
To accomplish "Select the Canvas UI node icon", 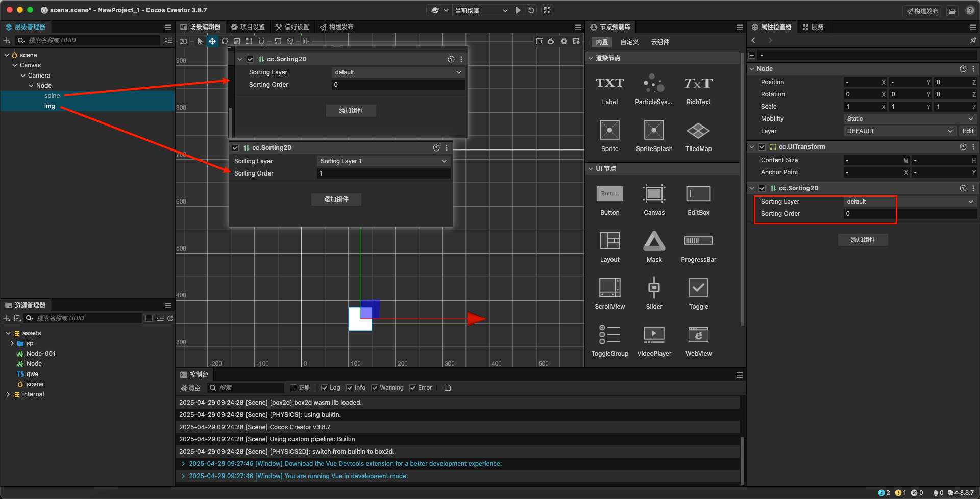I will [654, 194].
